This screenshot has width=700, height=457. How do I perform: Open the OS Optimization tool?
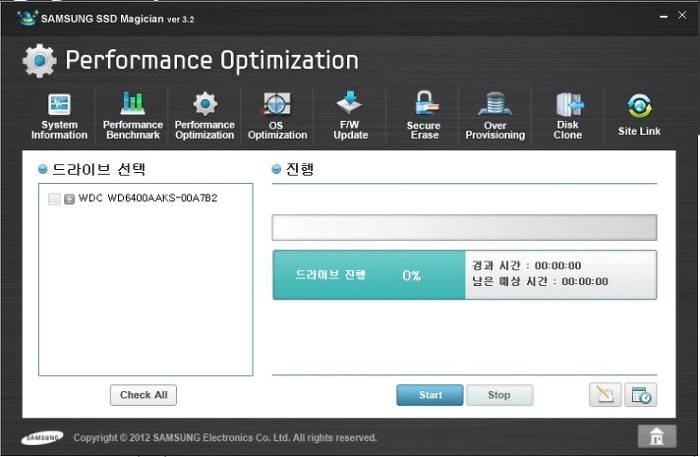(277, 116)
